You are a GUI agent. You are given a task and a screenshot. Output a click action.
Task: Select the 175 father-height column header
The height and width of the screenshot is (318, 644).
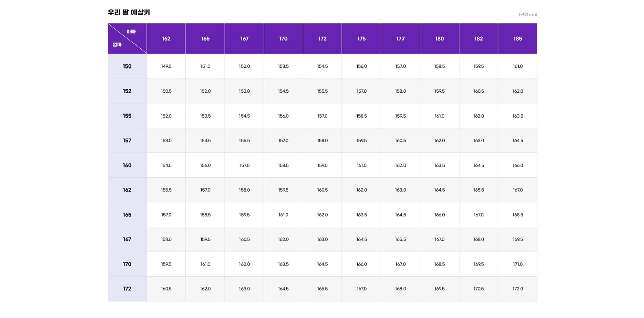tap(361, 39)
